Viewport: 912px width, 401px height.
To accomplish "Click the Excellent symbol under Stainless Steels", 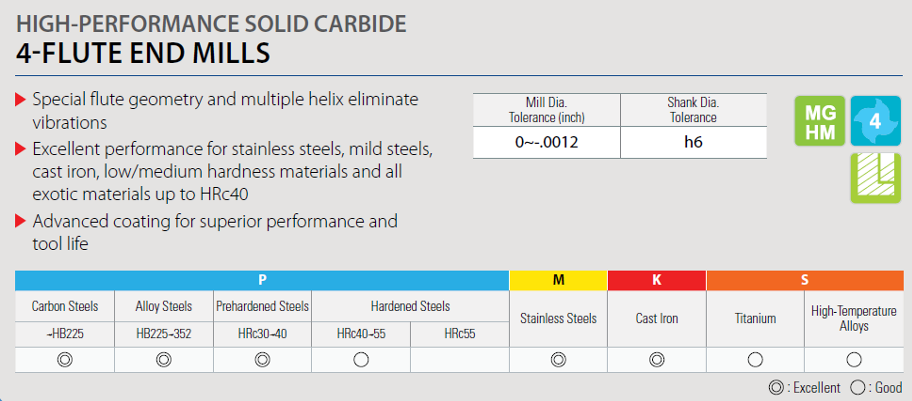I will (x=558, y=360).
